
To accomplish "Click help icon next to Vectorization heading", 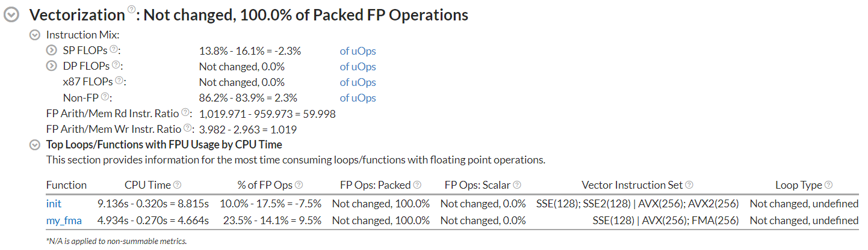I will coord(131,10).
